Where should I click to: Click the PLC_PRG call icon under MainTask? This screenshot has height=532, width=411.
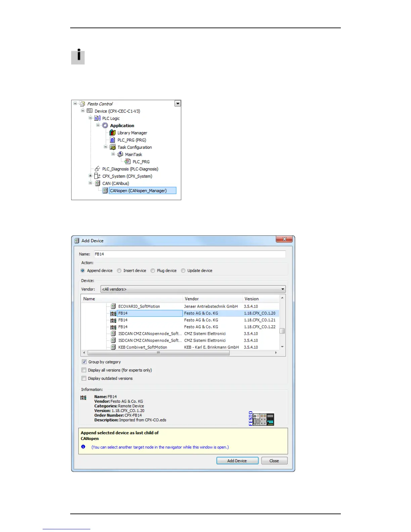click(128, 162)
